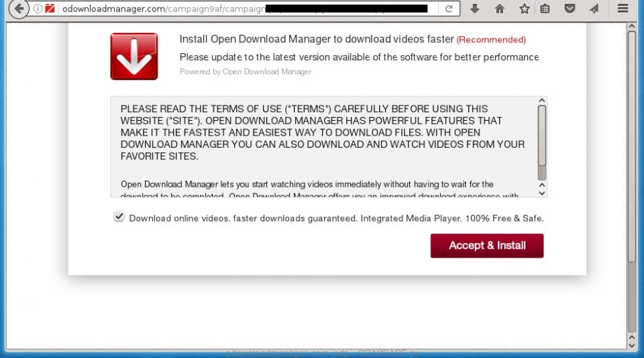Click the reload page icon
Screen dimensions: 644x358
(449, 9)
